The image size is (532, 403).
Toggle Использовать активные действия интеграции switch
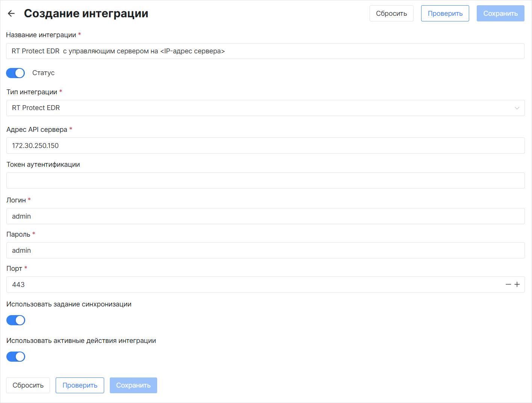16,357
